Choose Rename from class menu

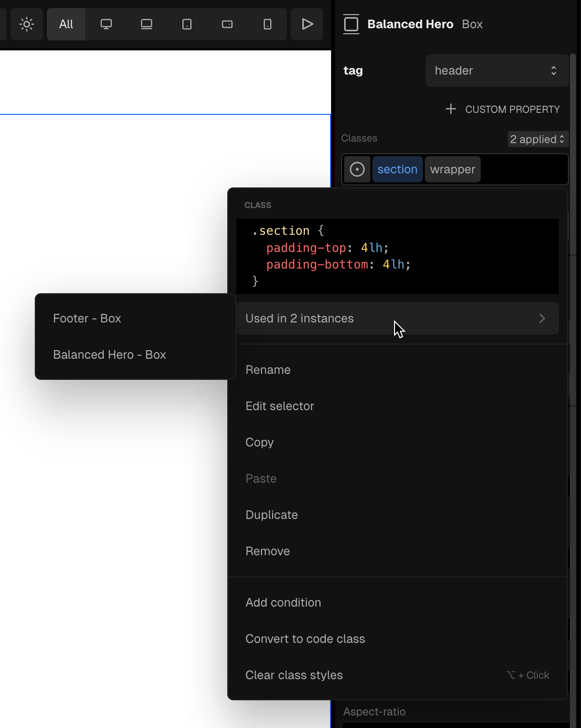click(x=398, y=370)
